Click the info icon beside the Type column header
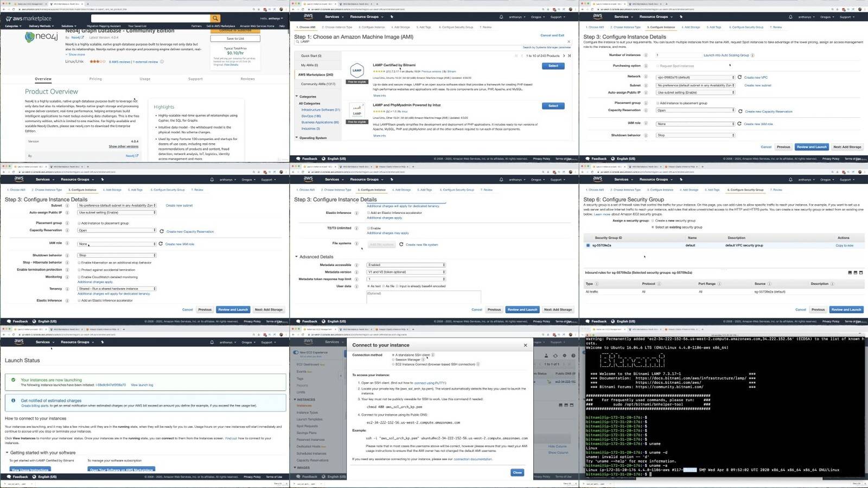 tap(597, 284)
